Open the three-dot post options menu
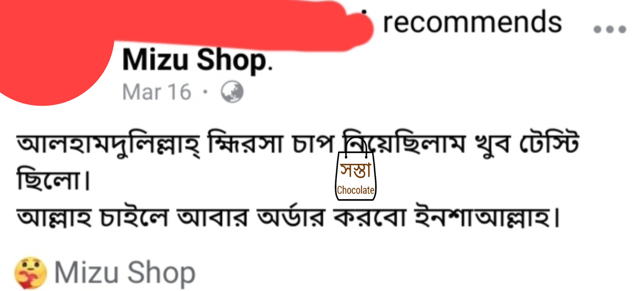 pyautogui.click(x=610, y=29)
